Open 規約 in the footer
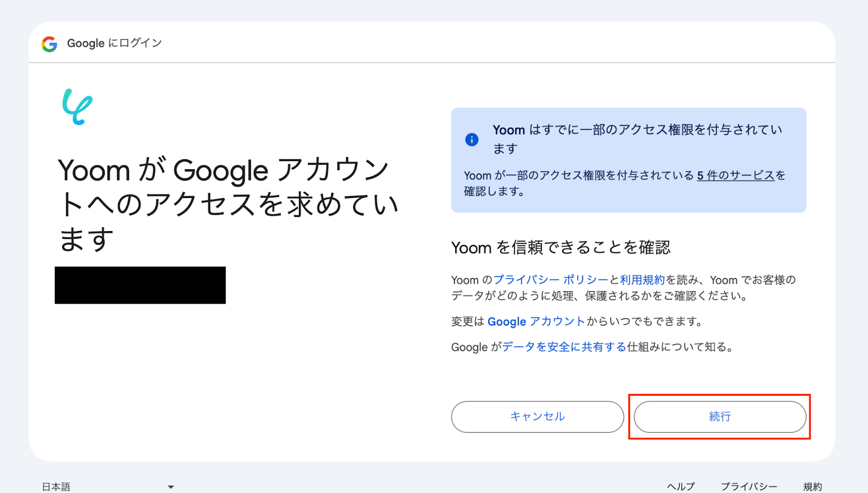This screenshot has width=868, height=493. coord(812,486)
